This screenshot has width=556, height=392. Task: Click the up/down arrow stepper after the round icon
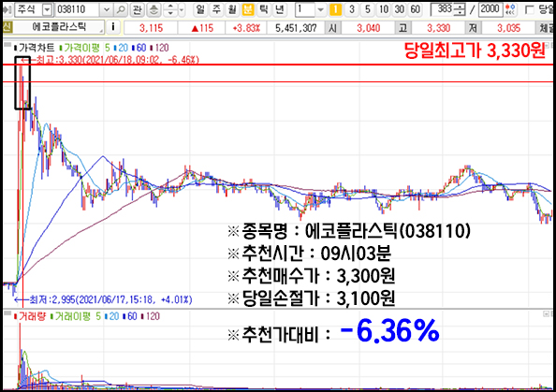coord(169,9)
